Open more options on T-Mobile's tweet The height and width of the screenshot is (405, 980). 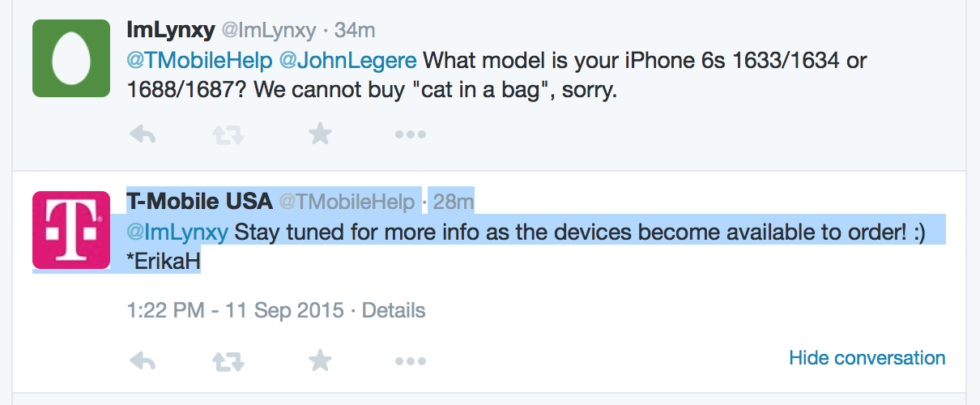coord(410,361)
